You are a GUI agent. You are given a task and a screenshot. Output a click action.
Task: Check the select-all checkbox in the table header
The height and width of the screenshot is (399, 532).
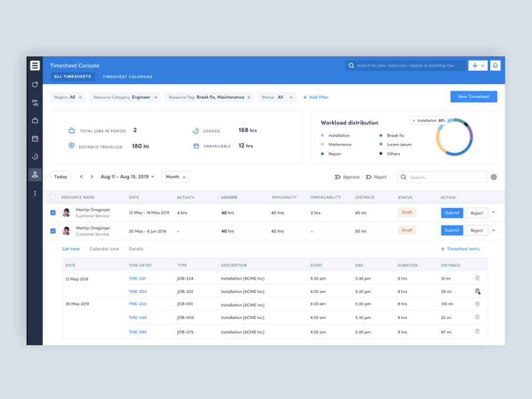[52, 196]
